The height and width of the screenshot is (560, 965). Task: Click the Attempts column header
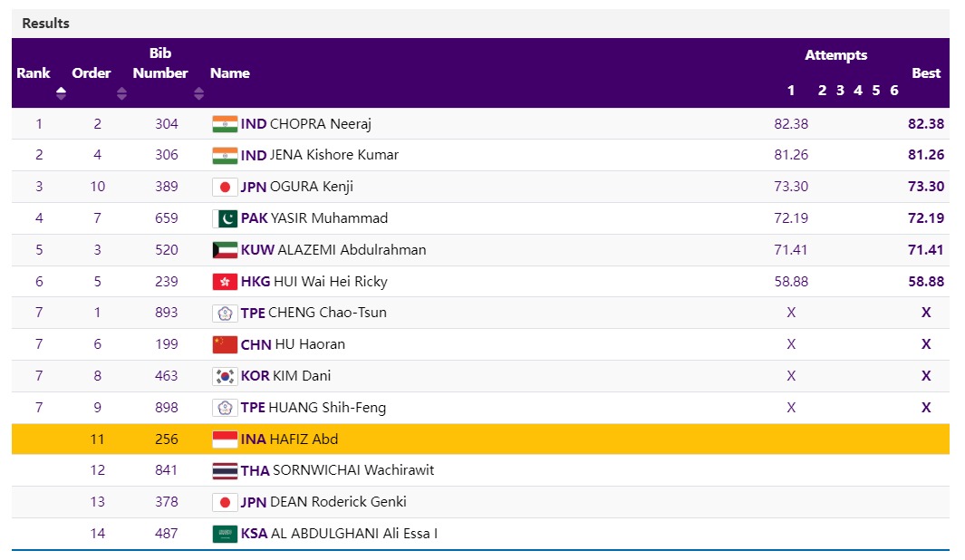coord(835,55)
